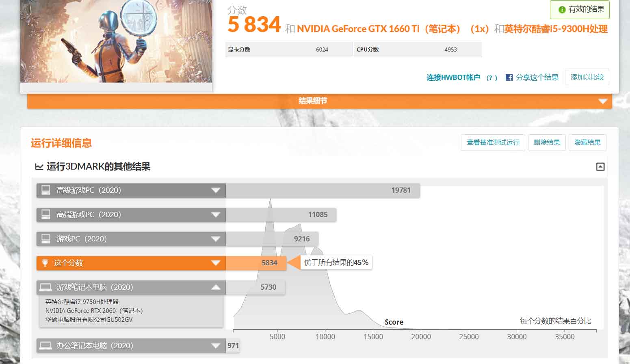The image size is (630, 364).
Task: Expand the 高级游戏PC (2020) dropdown arrow
Action: coord(216,190)
